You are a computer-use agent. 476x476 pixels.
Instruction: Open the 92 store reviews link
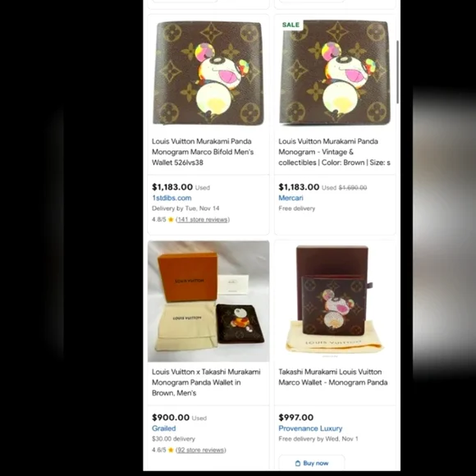(201, 450)
